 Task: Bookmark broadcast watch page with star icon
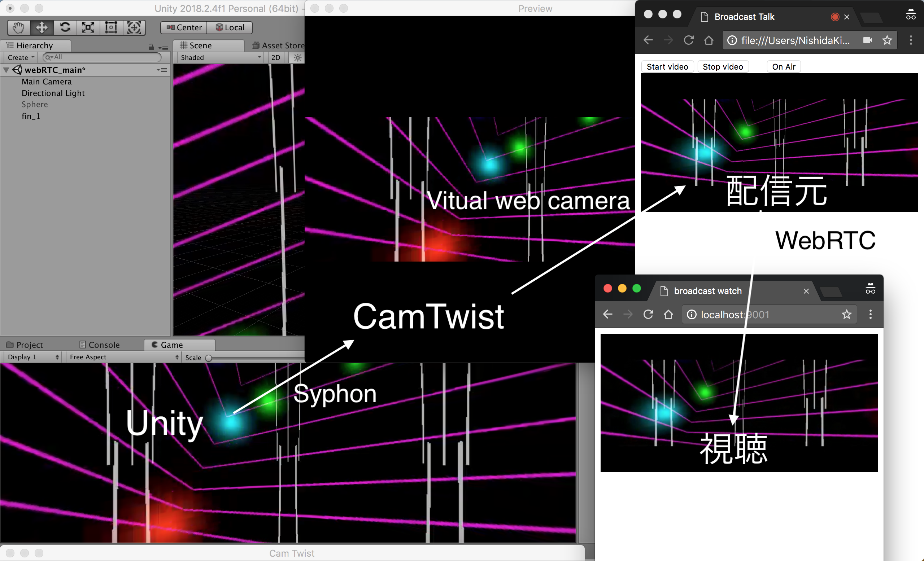846,315
